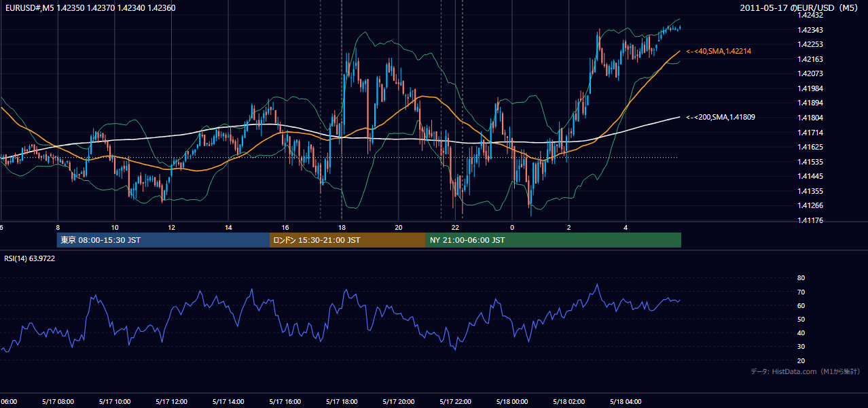Click hour tick 18 under price chart
Image resolution: width=868 pixels, height=408 pixels.
(342, 227)
